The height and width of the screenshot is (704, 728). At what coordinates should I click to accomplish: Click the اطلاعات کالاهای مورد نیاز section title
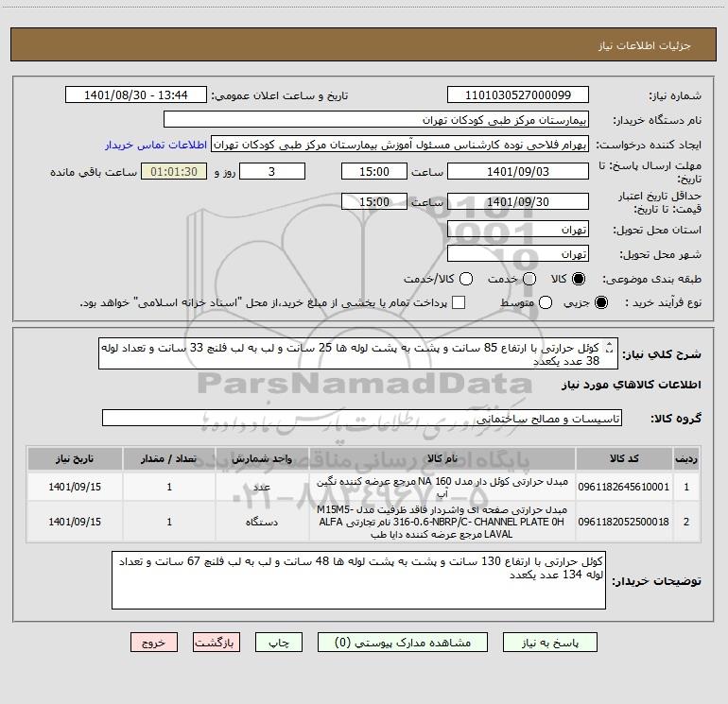(632, 385)
